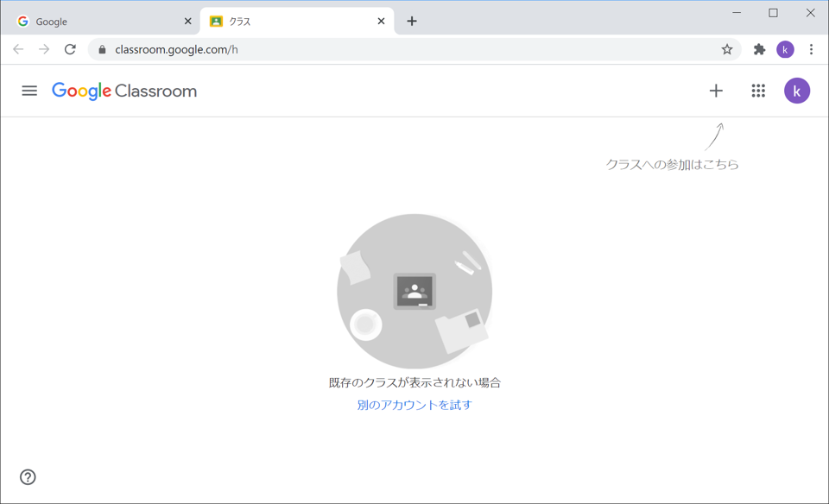Click the 別のアカウントを試す link
829x504 pixels.
coord(414,406)
